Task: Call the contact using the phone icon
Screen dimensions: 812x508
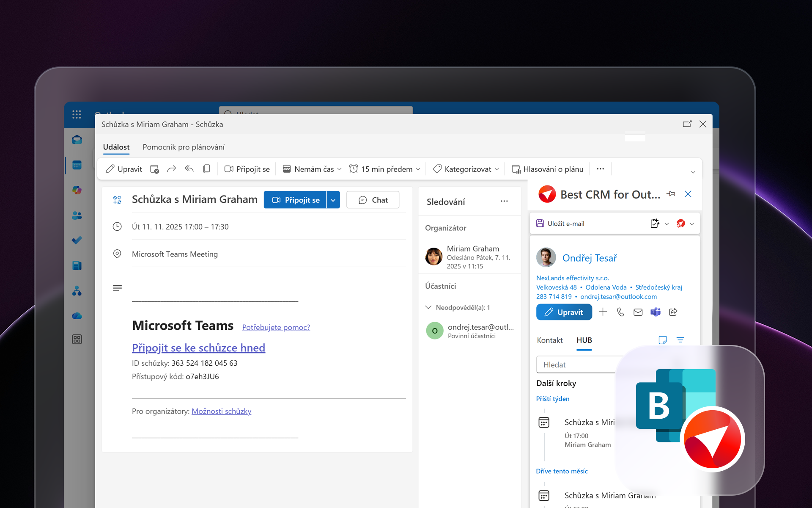Action: pos(620,312)
